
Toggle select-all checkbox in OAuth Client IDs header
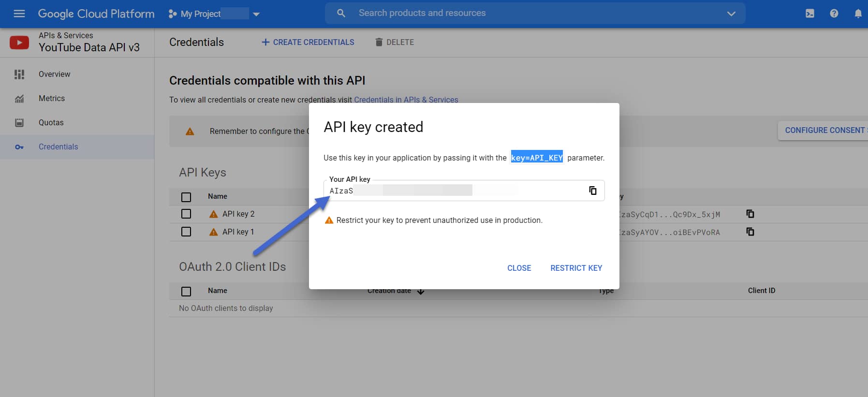pyautogui.click(x=186, y=291)
